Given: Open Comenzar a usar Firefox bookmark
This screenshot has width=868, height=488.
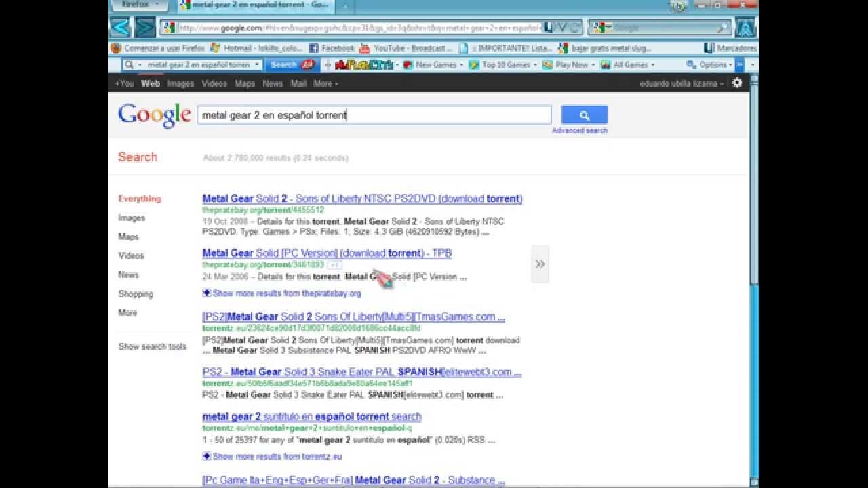Looking at the screenshot, I should 158,48.
